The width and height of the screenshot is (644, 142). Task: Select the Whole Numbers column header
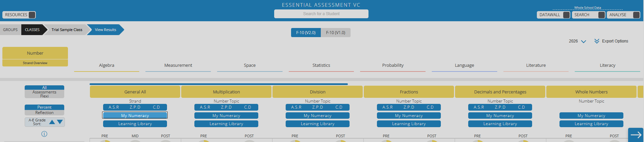pyautogui.click(x=591, y=92)
